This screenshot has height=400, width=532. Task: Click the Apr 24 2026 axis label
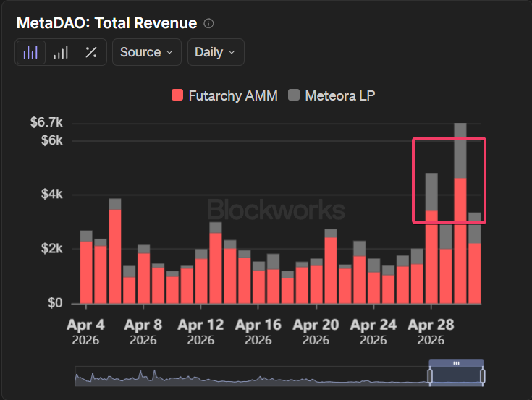(x=373, y=332)
